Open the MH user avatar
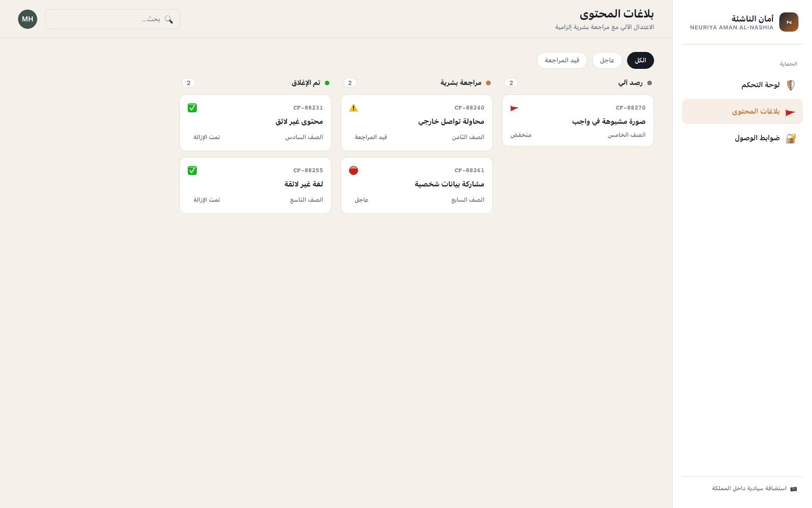The height and width of the screenshot is (508, 812). [28, 19]
